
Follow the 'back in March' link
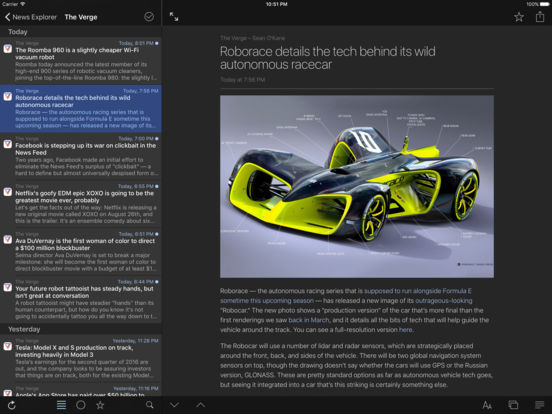[x=309, y=320]
